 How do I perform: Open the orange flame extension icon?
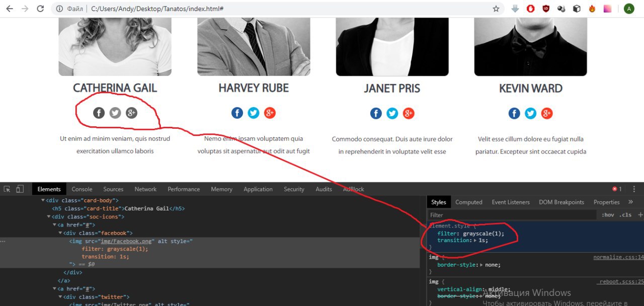(592, 9)
